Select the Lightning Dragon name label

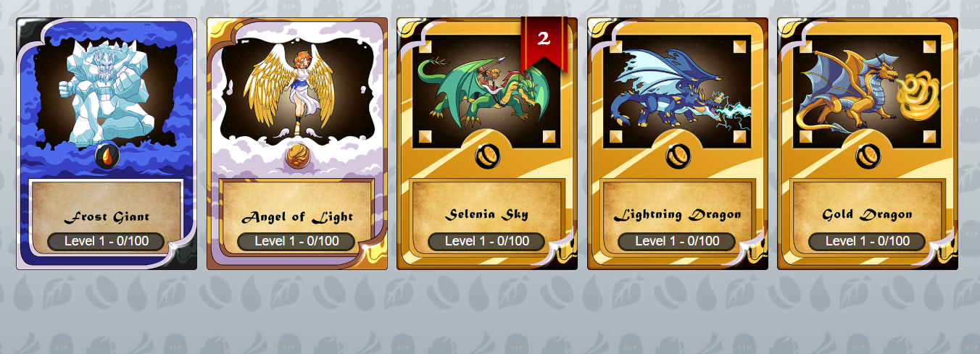[x=677, y=215]
